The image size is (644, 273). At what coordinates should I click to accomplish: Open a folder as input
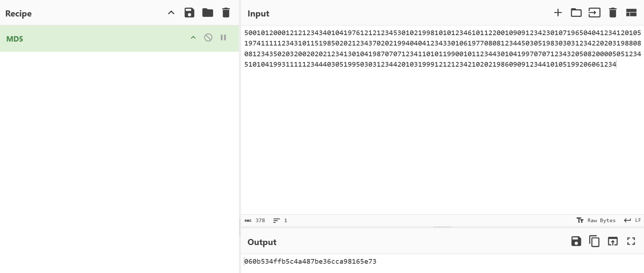point(576,13)
